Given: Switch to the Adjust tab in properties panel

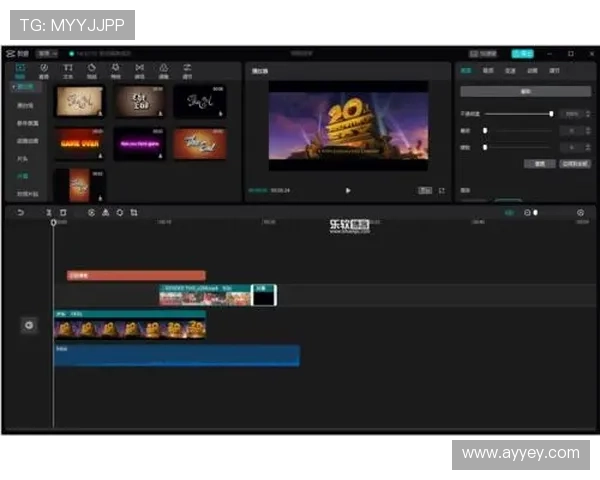Looking at the screenshot, I should (x=554, y=70).
